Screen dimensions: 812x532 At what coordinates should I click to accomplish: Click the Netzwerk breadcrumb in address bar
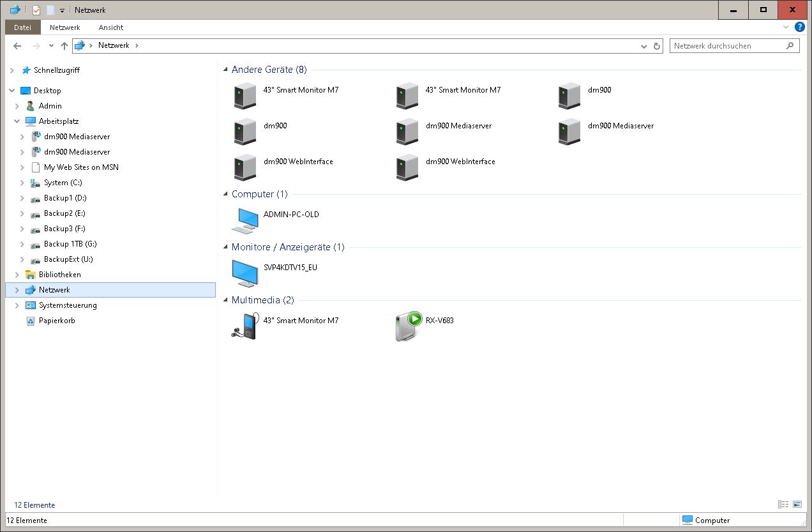114,45
